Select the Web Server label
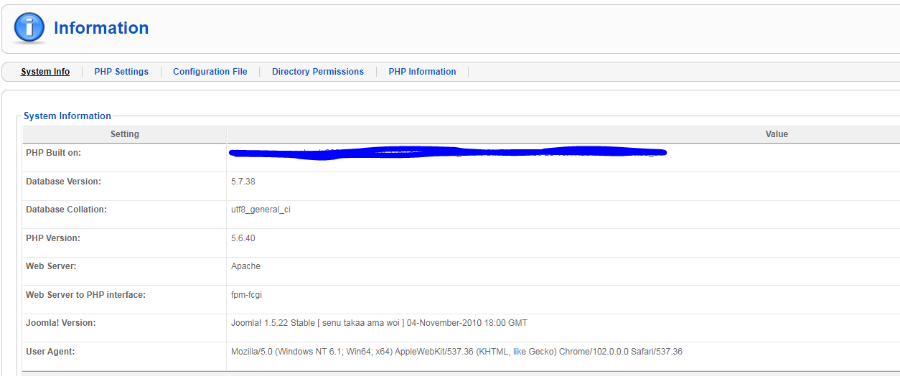 (x=51, y=266)
